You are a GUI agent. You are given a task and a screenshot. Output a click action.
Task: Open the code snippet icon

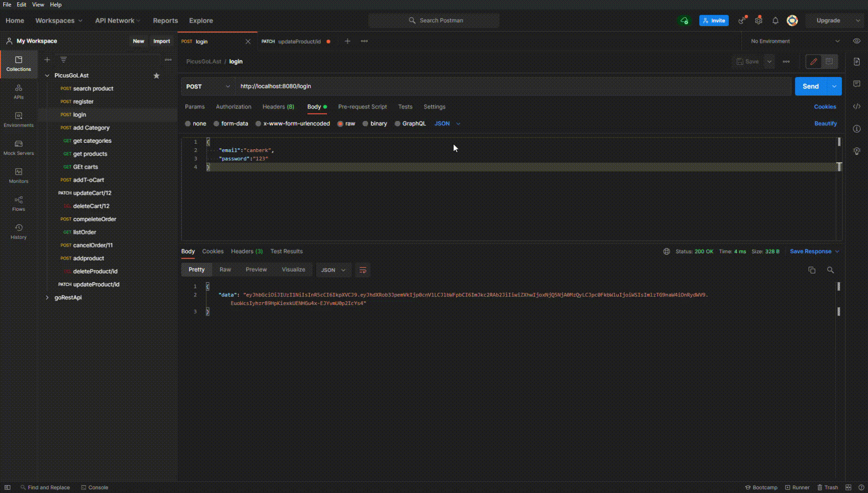856,107
